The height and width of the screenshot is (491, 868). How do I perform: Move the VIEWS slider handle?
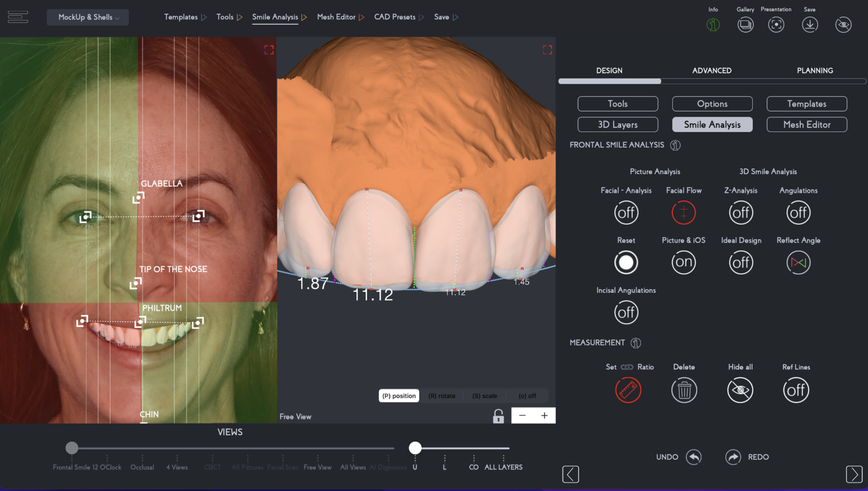pos(71,447)
